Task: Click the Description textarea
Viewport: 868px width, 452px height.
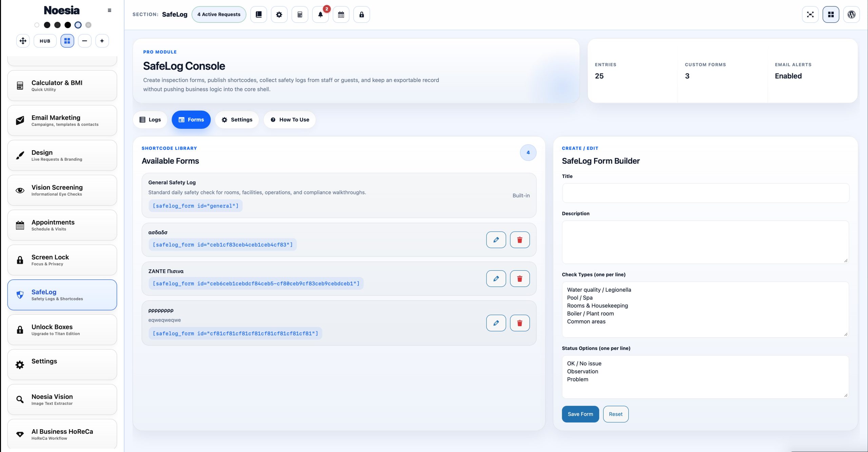Action: 706,242
